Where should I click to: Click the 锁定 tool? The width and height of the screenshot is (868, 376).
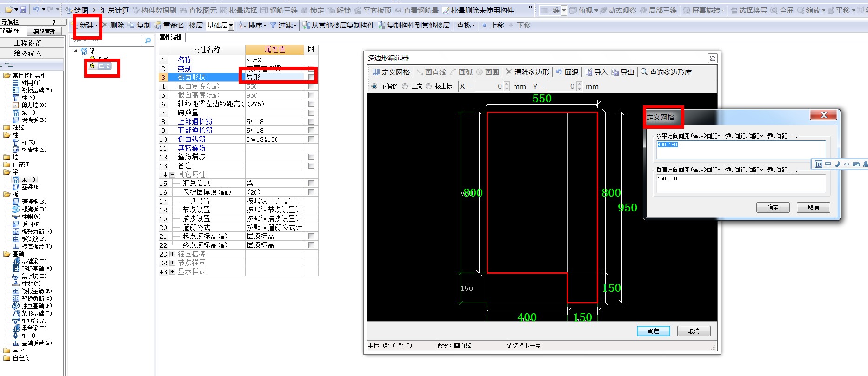[313, 10]
